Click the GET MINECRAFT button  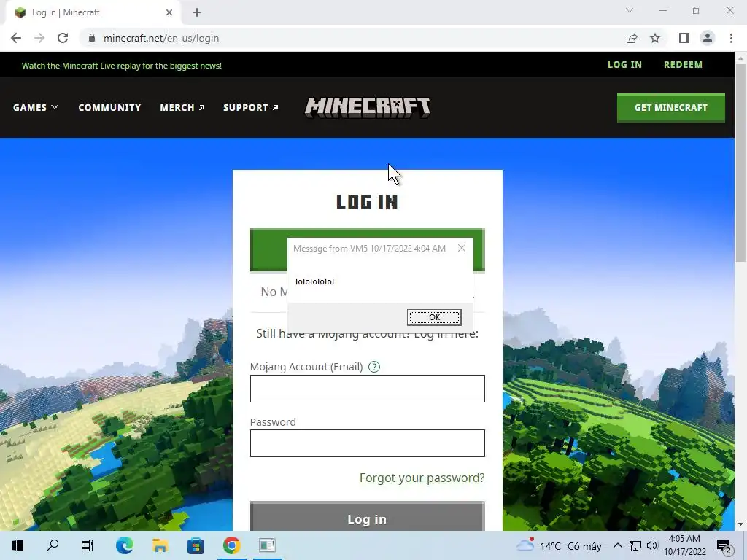671,108
